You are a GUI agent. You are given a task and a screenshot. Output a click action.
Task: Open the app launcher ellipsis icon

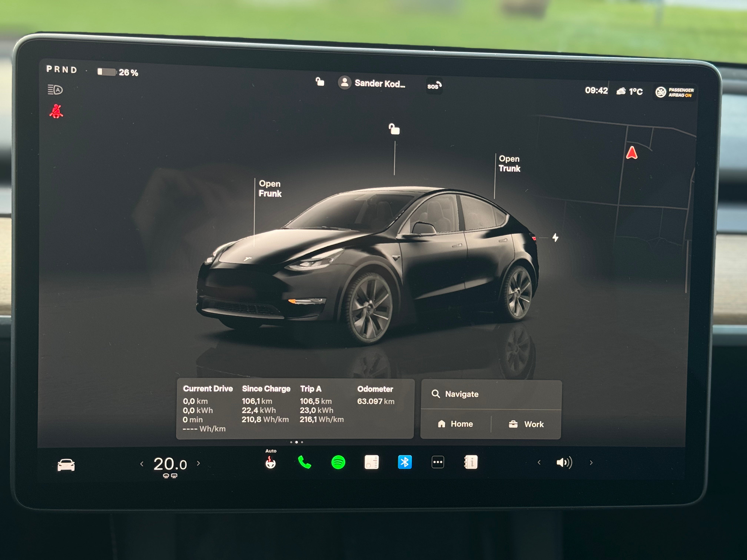(x=437, y=462)
